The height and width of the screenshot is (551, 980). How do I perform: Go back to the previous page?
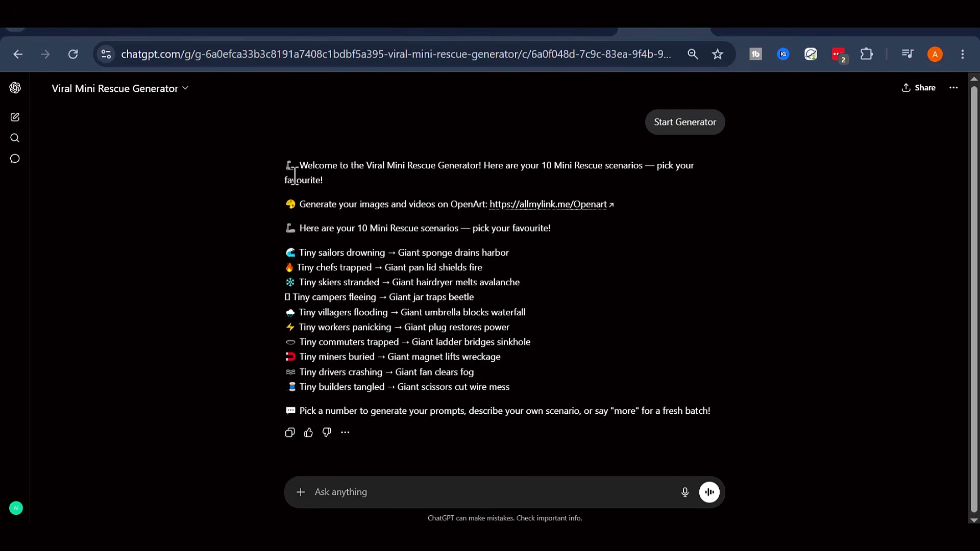click(18, 54)
